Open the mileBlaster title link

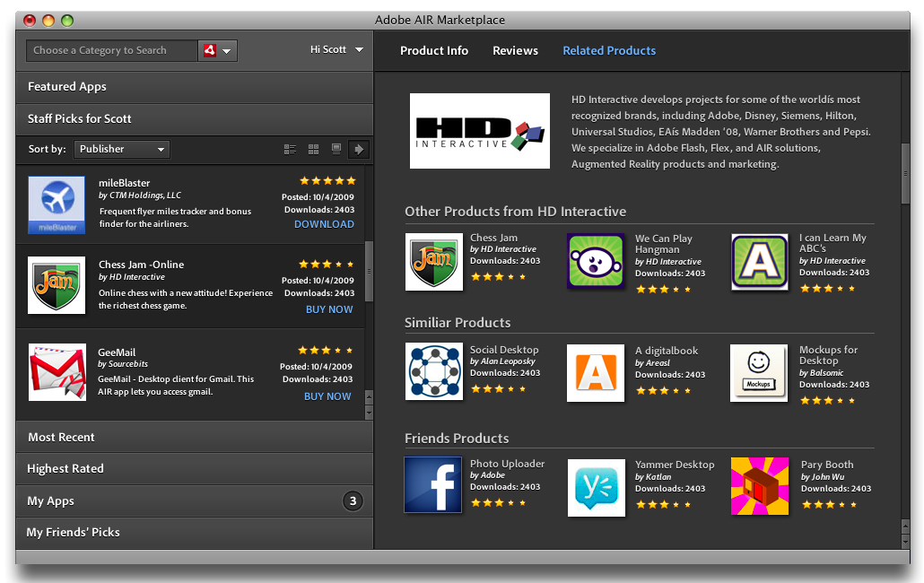124,183
